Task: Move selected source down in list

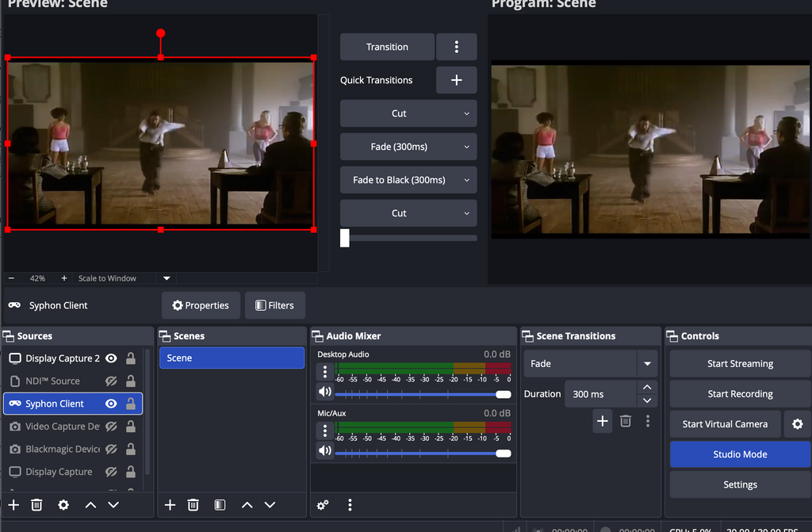Action: point(113,505)
